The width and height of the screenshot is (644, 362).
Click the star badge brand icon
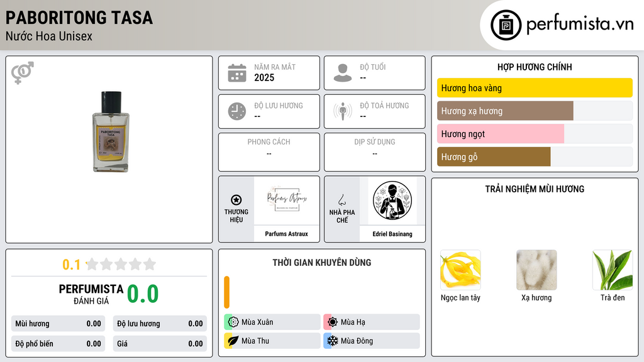(236, 200)
